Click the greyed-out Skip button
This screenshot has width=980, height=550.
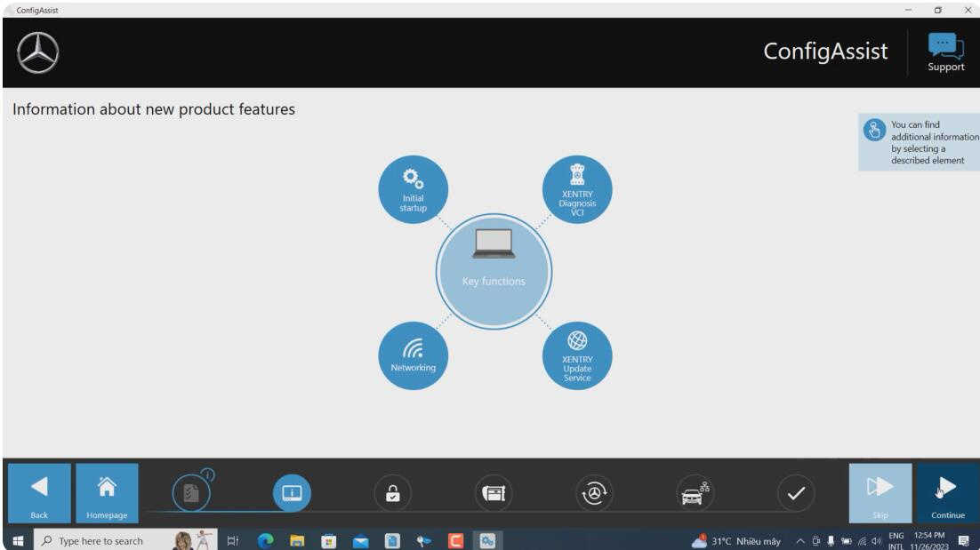pyautogui.click(x=880, y=492)
